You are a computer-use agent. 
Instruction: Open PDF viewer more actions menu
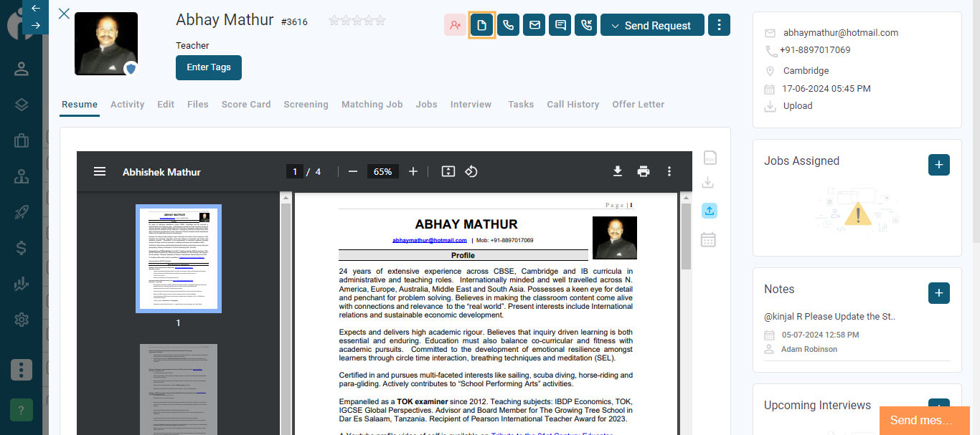coord(669,172)
